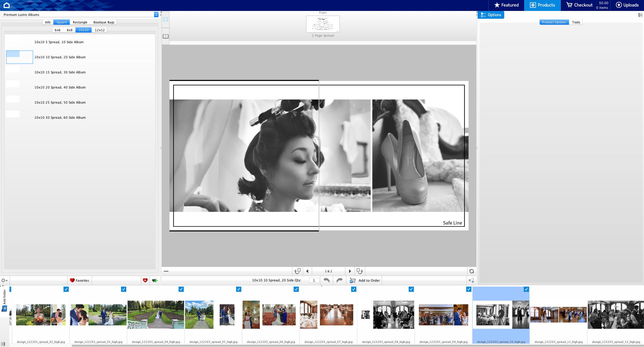Switch to the Square tab
This screenshot has height=347, width=644.
pyautogui.click(x=61, y=22)
